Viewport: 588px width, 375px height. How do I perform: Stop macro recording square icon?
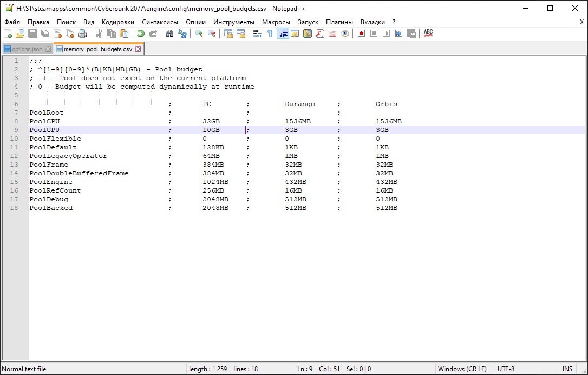pyautogui.click(x=374, y=34)
